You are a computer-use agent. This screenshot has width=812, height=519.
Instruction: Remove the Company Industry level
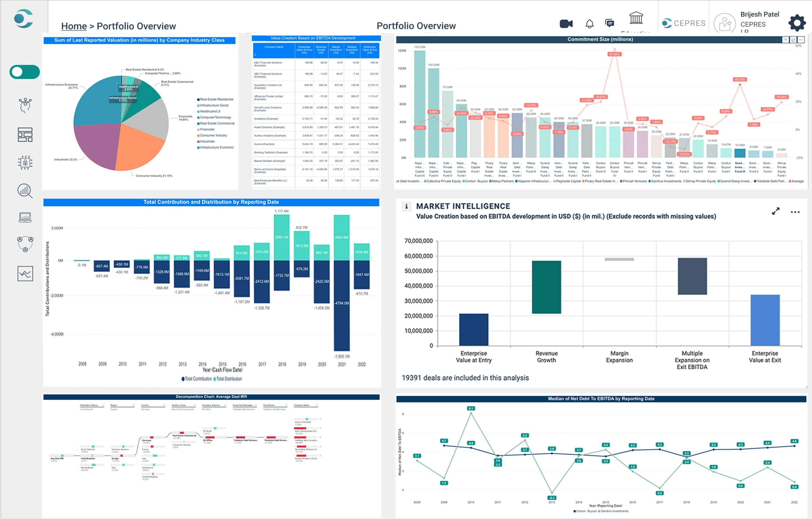click(x=225, y=405)
